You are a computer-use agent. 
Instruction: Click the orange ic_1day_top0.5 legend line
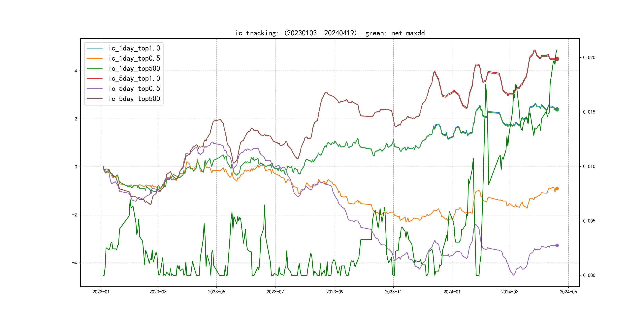94,58
